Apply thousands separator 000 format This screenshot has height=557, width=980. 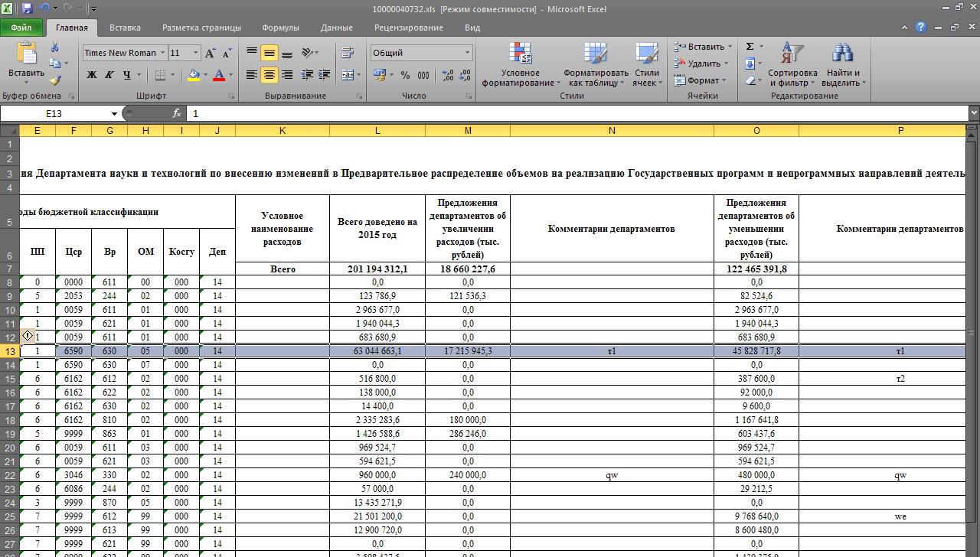[423, 74]
